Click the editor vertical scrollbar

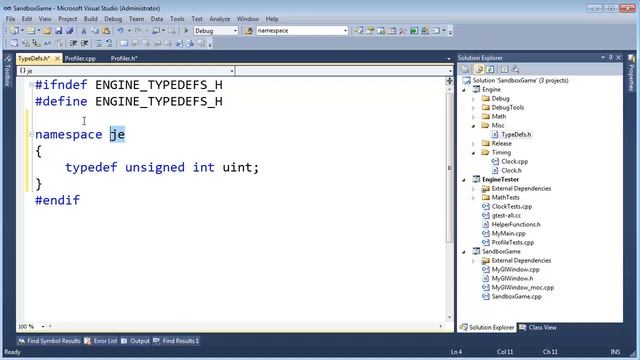tap(449, 167)
